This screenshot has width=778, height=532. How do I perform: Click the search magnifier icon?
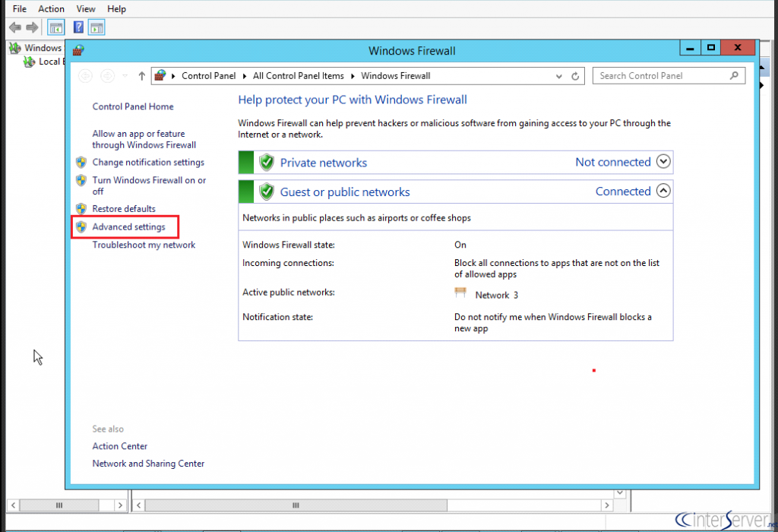coord(734,75)
